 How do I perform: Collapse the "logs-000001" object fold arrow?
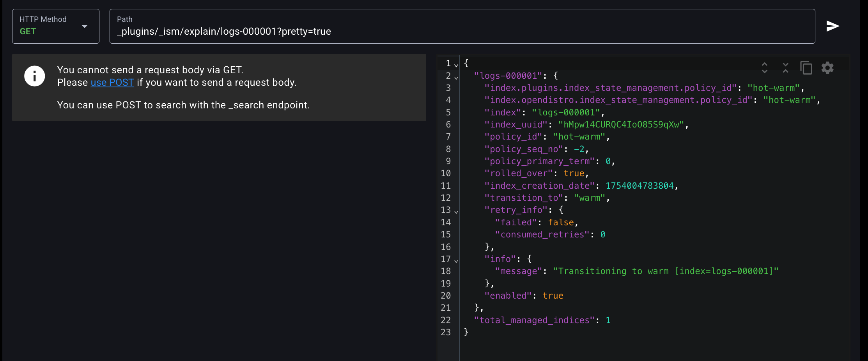456,78
